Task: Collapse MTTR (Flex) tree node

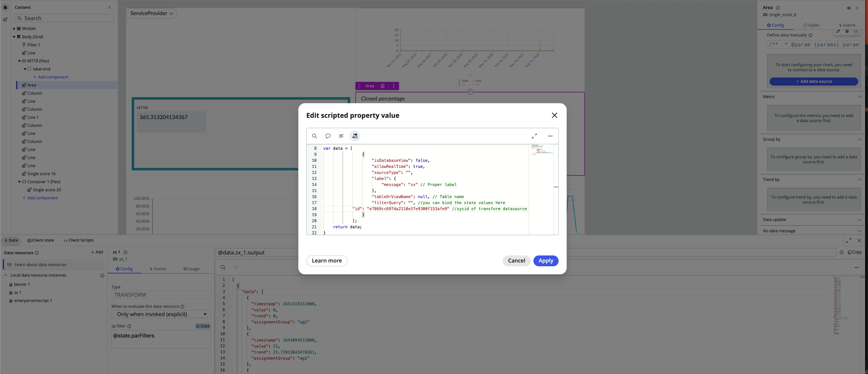Action: [19, 61]
